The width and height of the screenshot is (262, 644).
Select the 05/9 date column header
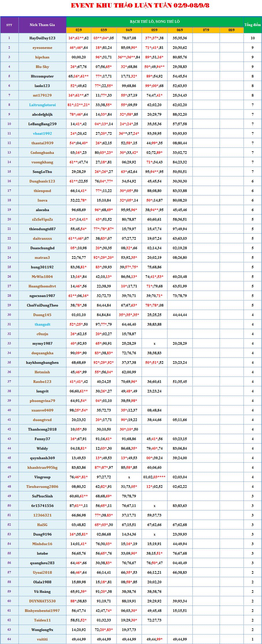(x=154, y=30)
